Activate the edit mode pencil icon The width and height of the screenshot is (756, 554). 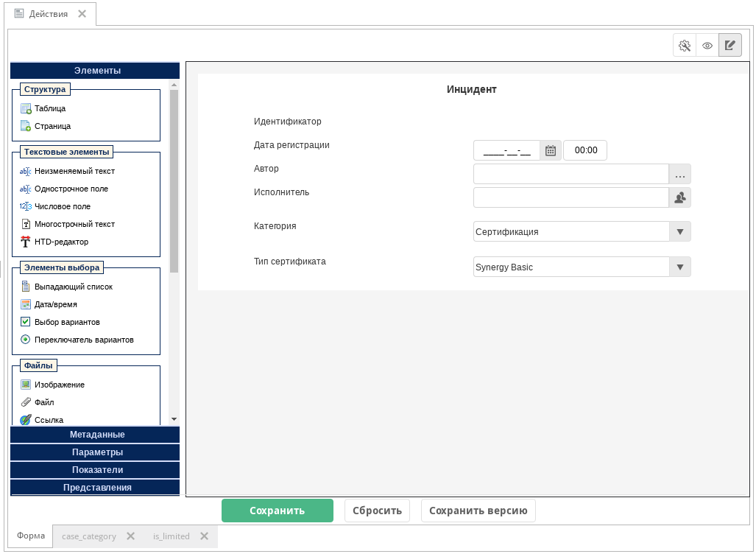[730, 46]
